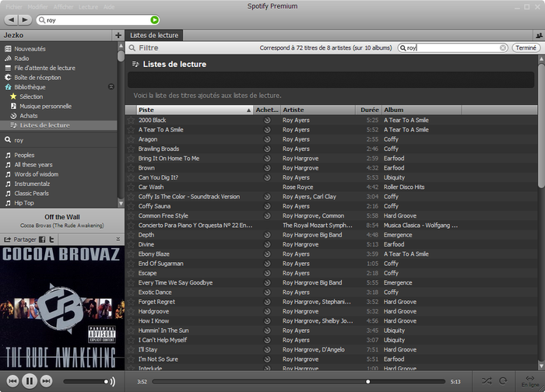This screenshot has width=545, height=392.
Task: Star the track Divine
Action: pos(131,244)
